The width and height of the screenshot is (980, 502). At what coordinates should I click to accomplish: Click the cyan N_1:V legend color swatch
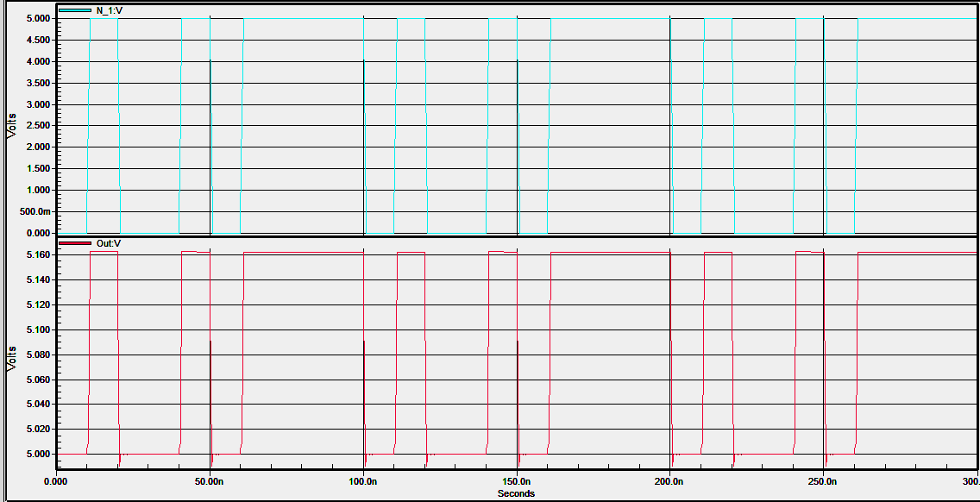74,10
